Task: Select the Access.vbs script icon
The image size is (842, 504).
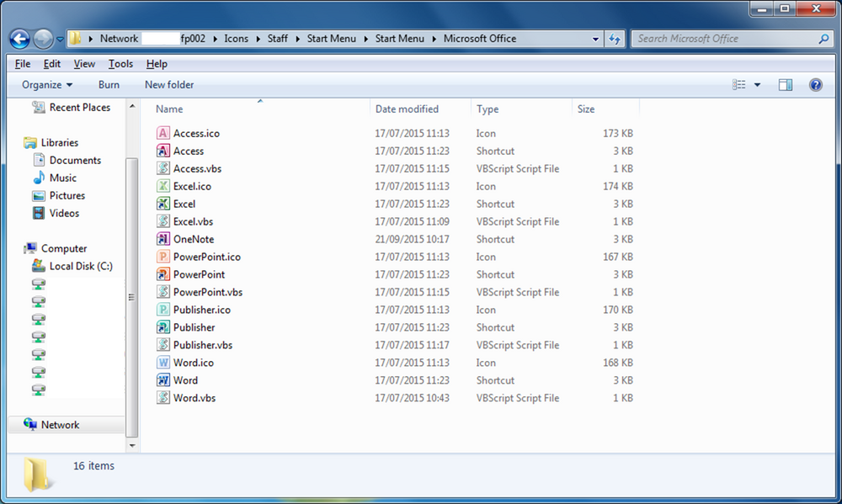Action: pos(163,168)
